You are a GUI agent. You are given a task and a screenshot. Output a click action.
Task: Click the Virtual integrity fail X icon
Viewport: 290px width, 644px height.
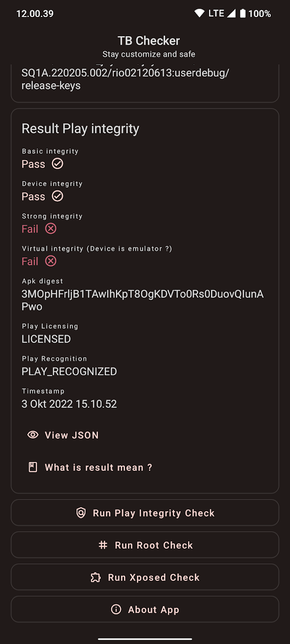pyautogui.click(x=51, y=261)
